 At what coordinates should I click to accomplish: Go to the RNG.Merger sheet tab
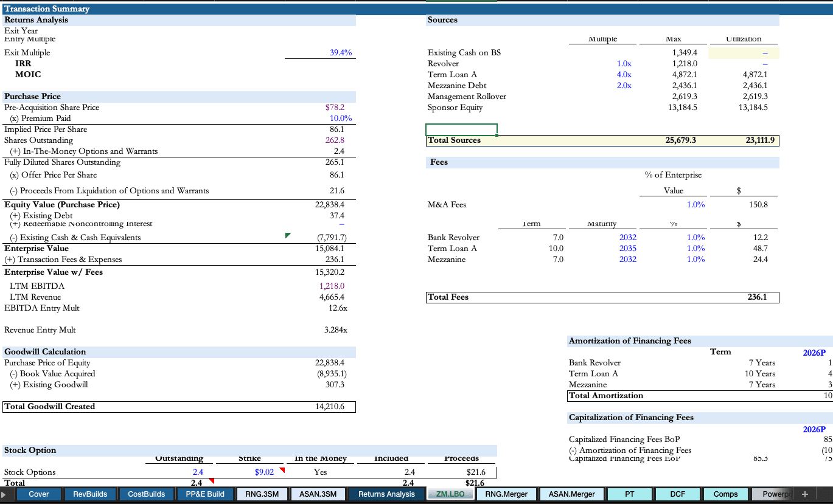[x=506, y=494]
